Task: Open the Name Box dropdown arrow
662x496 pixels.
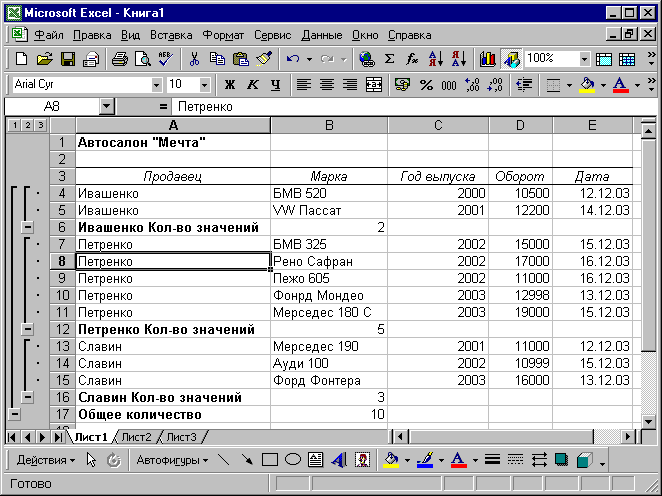Action: [x=106, y=106]
